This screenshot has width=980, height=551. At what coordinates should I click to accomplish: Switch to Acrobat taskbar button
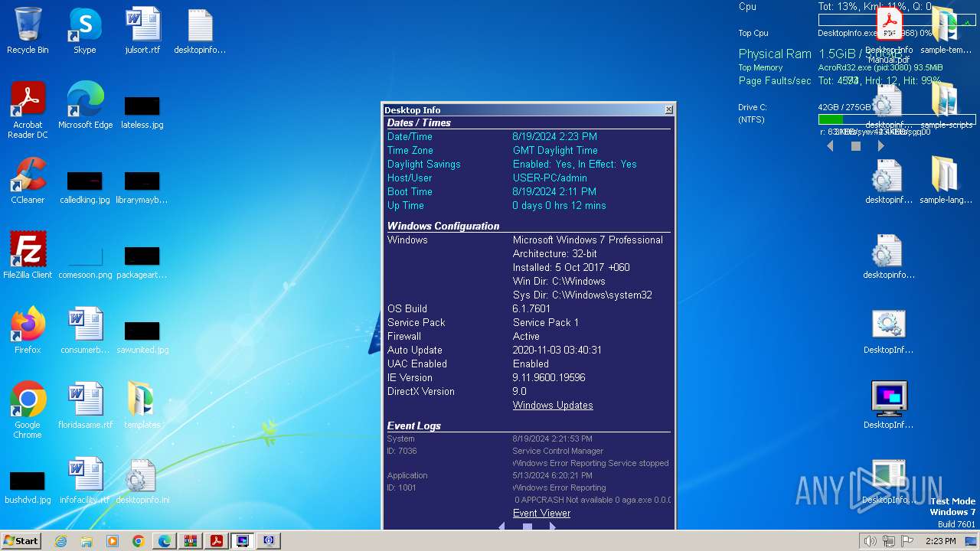pyautogui.click(x=217, y=541)
